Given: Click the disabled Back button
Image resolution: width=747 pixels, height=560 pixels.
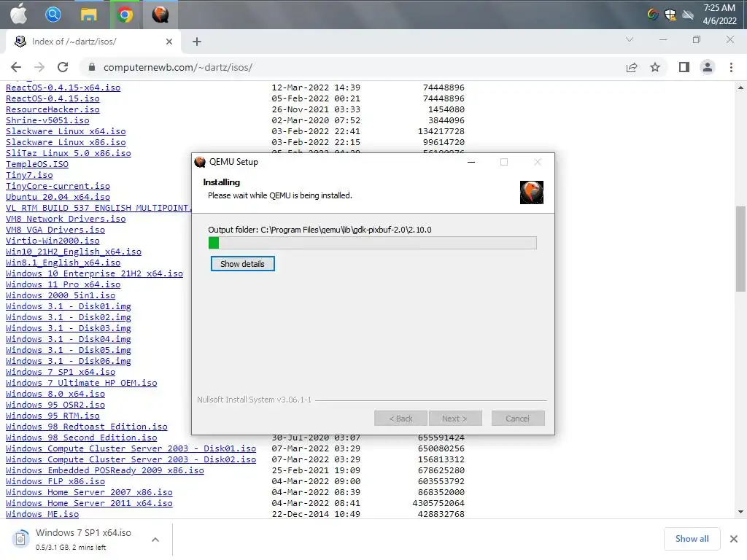Looking at the screenshot, I should click(401, 419).
